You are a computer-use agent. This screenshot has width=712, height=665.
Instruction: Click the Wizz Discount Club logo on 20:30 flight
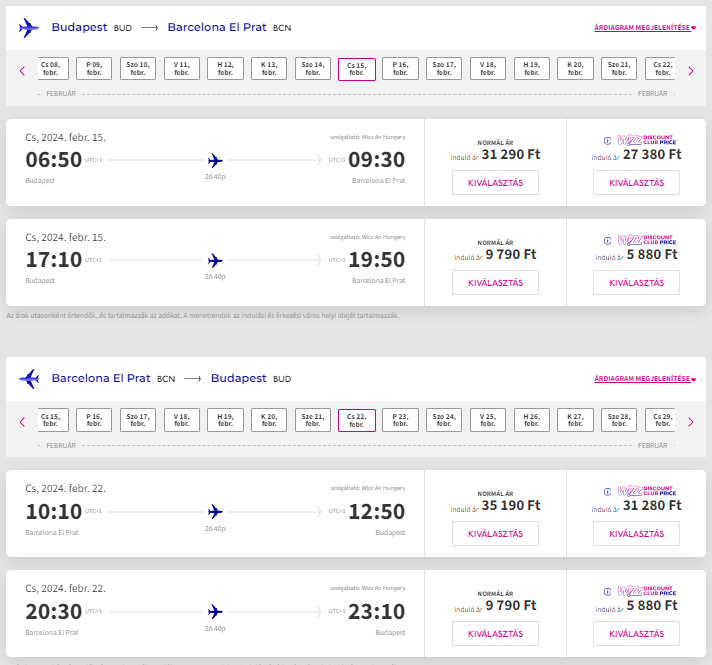coord(647,591)
